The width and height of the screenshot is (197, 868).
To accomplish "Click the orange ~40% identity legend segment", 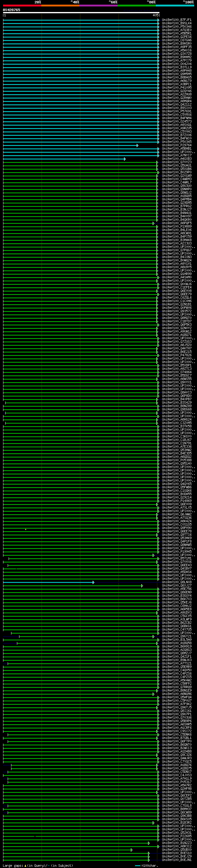I will (60, 6).
